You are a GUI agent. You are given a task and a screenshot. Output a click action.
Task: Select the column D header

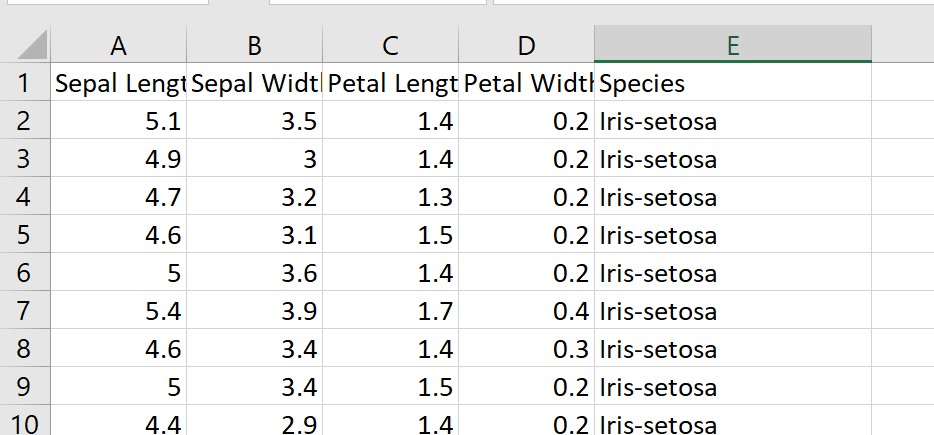click(x=526, y=45)
